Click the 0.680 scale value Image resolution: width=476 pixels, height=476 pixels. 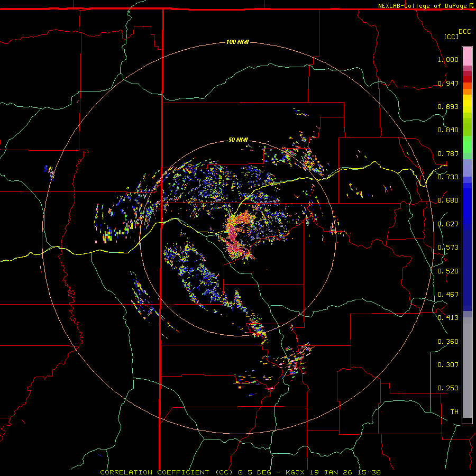(x=448, y=200)
